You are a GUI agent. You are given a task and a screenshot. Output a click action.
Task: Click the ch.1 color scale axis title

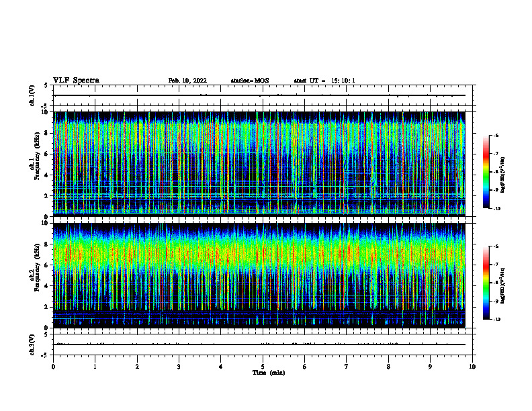pyautogui.click(x=502, y=175)
